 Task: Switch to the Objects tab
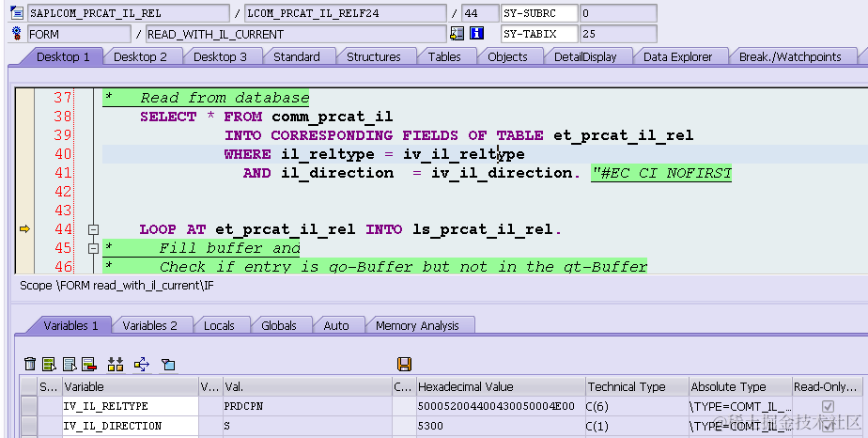[507, 56]
